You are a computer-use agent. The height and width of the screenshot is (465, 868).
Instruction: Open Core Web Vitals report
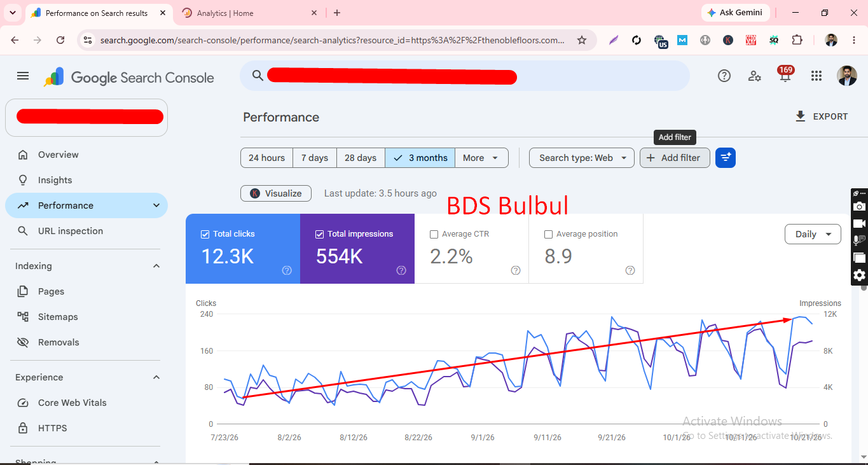pos(86,403)
